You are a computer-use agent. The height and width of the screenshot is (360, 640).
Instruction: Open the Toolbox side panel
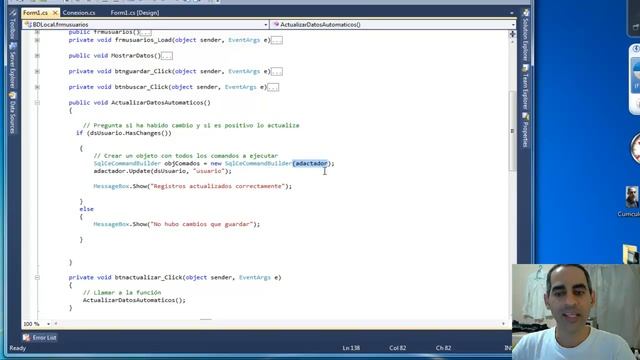click(x=12, y=26)
